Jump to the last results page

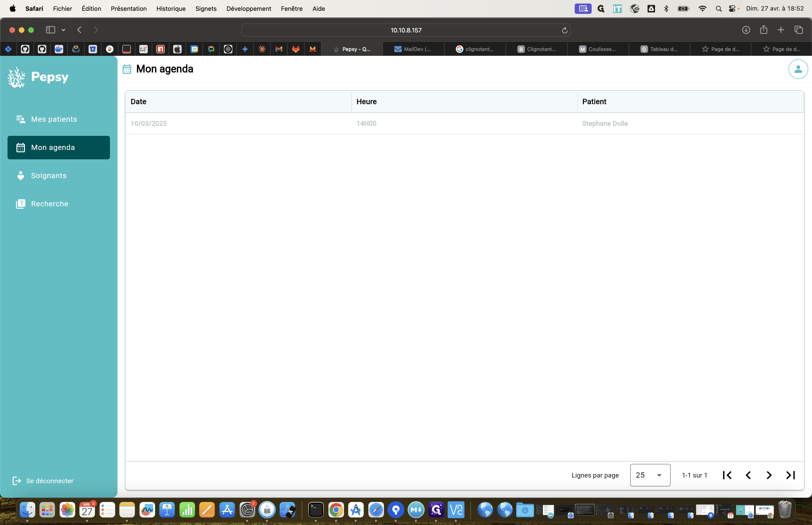click(x=791, y=475)
